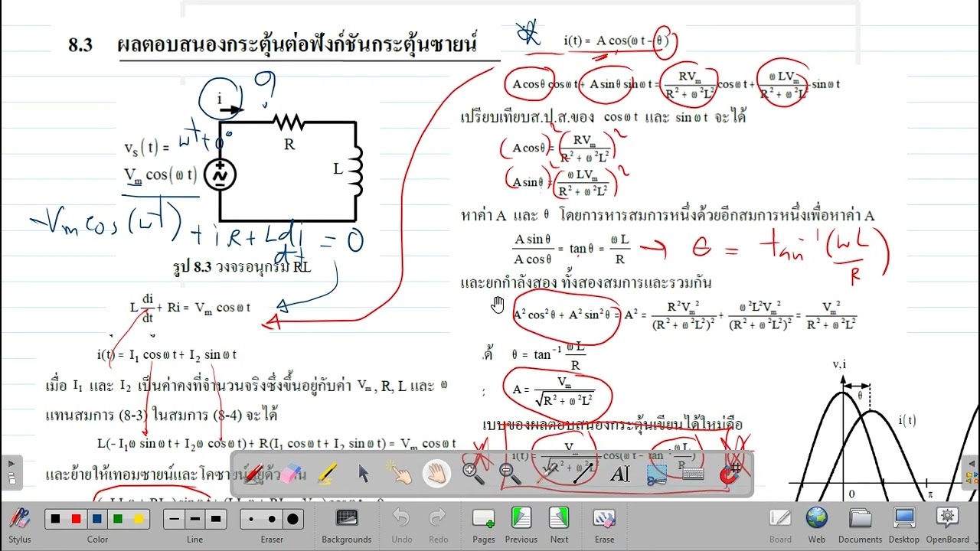Open the Documents view

point(861,526)
